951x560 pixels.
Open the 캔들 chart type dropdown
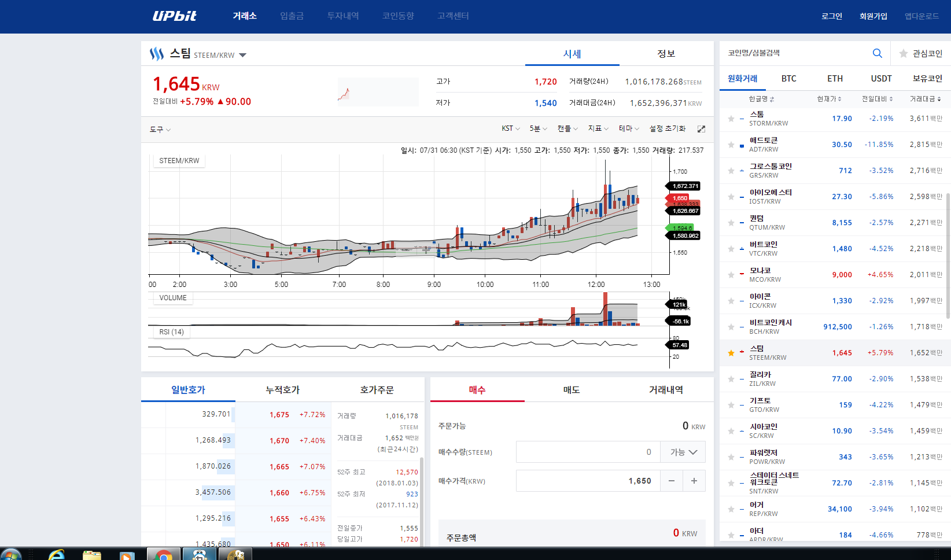[567, 128]
